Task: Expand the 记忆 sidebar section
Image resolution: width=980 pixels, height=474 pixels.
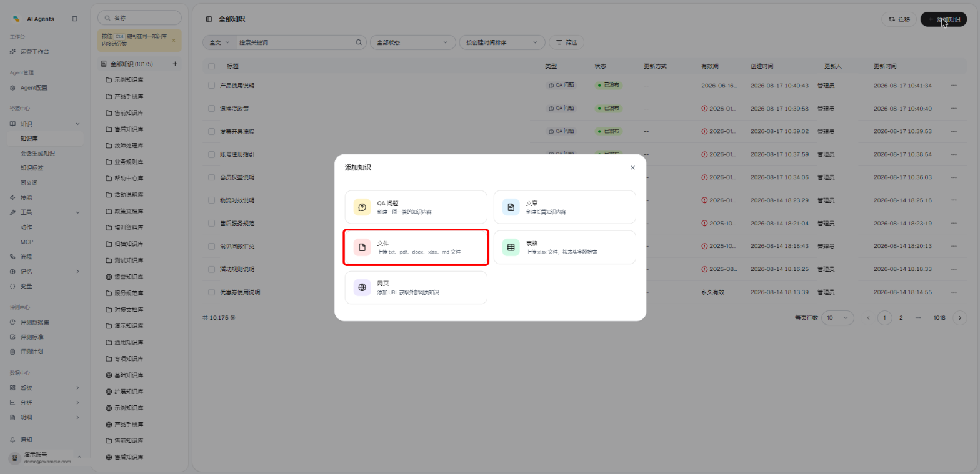Action: [44, 271]
